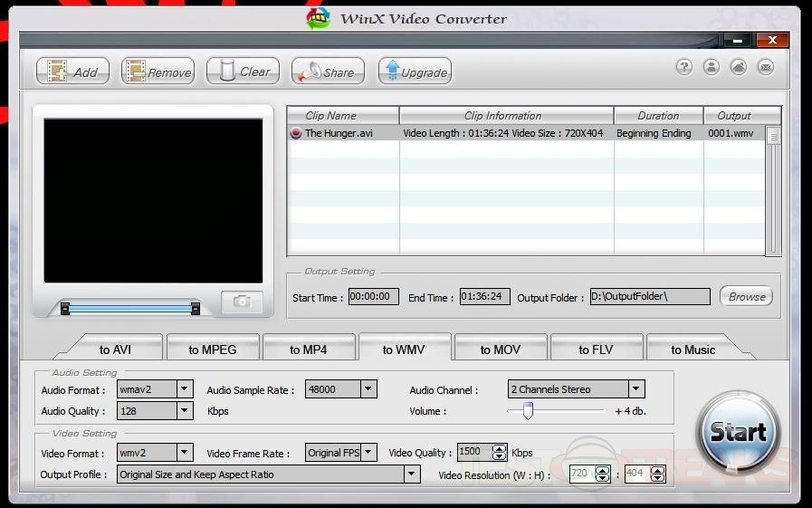Switch to the to AVI tab
Viewport: 812px width, 508px height.
click(x=115, y=350)
